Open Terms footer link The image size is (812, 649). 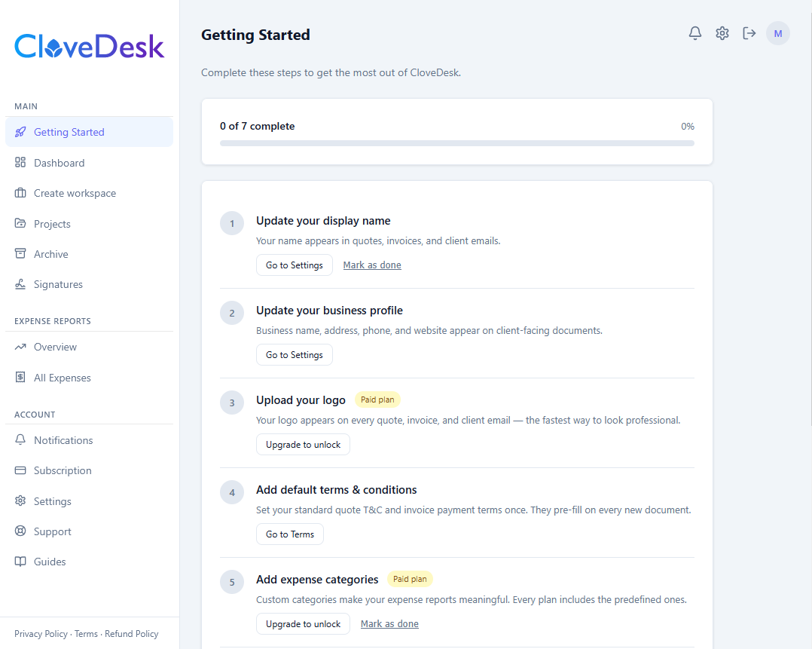point(86,633)
